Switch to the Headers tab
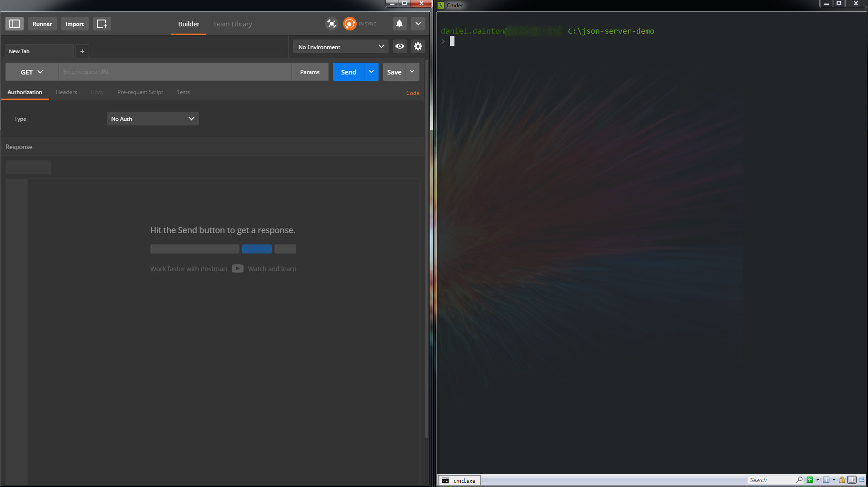The height and width of the screenshot is (487, 868). pos(66,92)
